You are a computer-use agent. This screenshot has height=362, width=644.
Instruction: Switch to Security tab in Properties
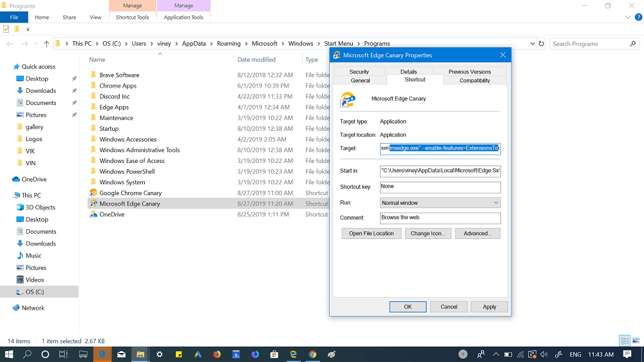coord(359,71)
